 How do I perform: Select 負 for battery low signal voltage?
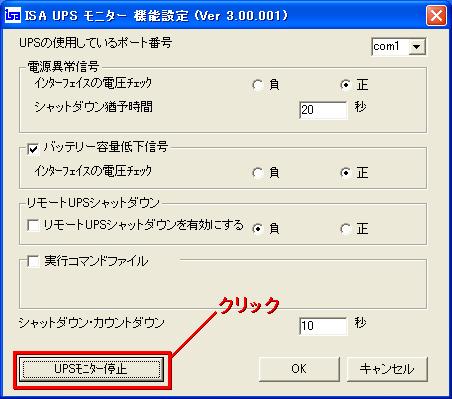coord(257,173)
